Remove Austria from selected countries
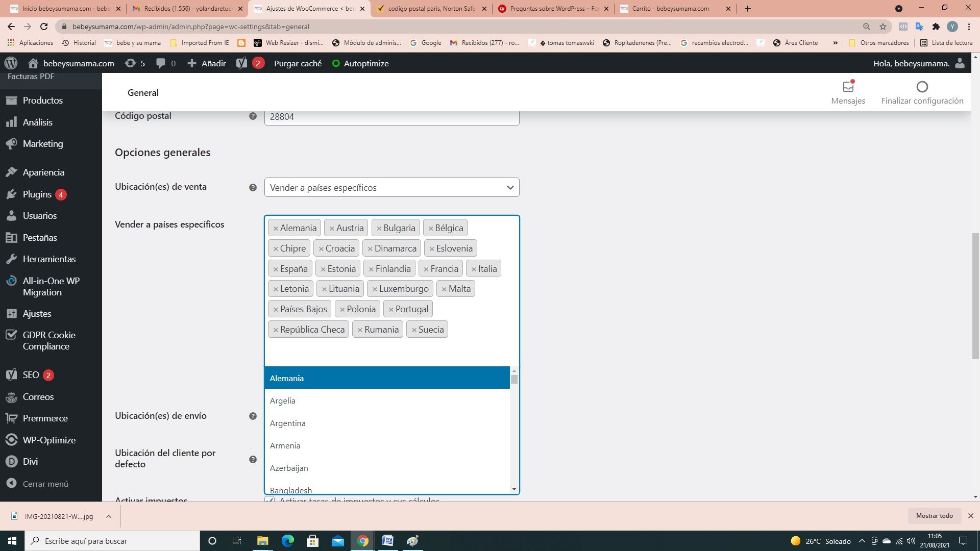This screenshot has width=980, height=551. (332, 229)
